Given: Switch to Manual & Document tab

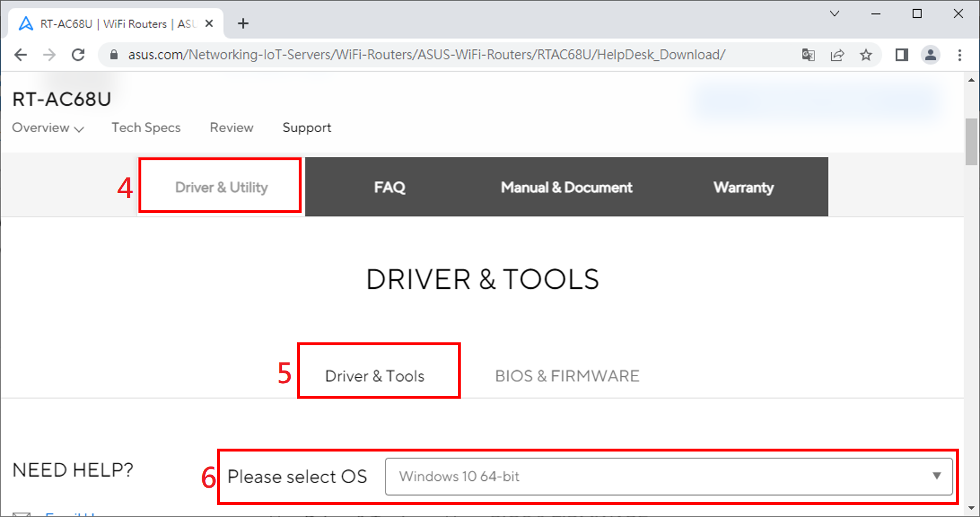Looking at the screenshot, I should 566,187.
